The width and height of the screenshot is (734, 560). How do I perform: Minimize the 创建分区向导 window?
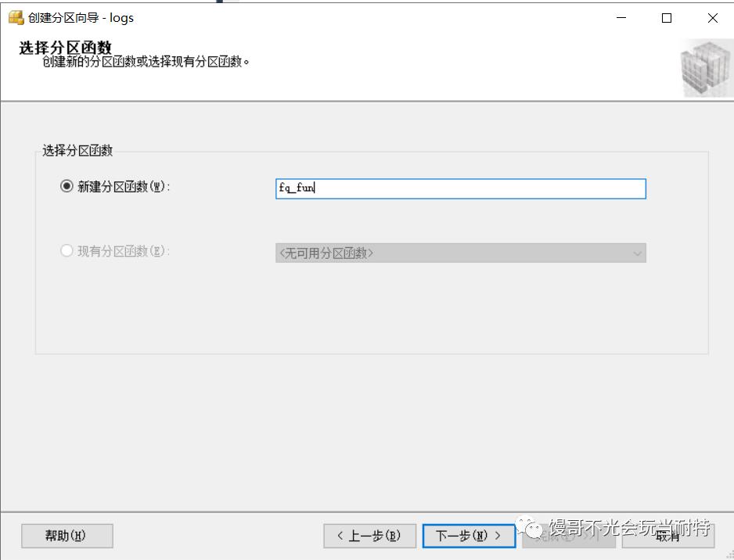pyautogui.click(x=621, y=18)
